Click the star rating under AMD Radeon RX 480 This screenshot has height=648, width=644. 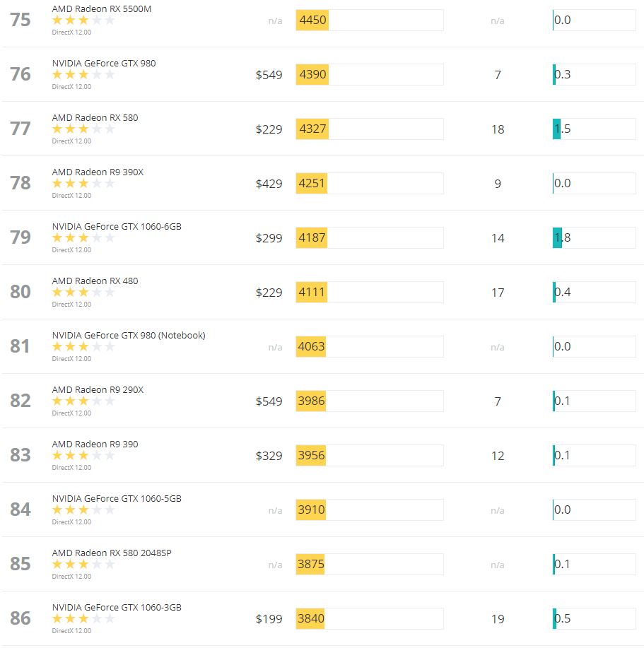click(83, 292)
